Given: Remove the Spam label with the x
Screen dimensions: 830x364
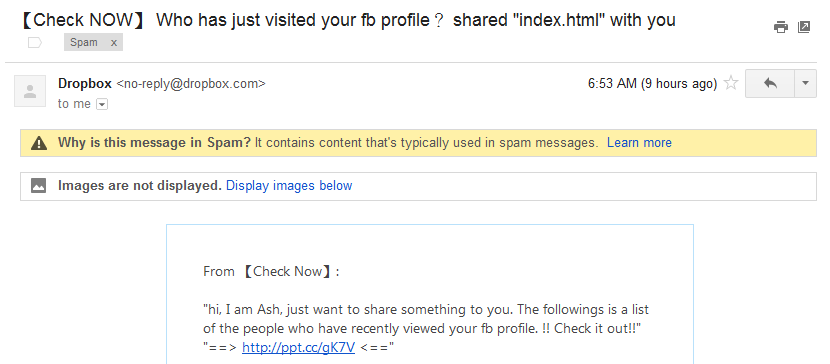Looking at the screenshot, I should [113, 43].
